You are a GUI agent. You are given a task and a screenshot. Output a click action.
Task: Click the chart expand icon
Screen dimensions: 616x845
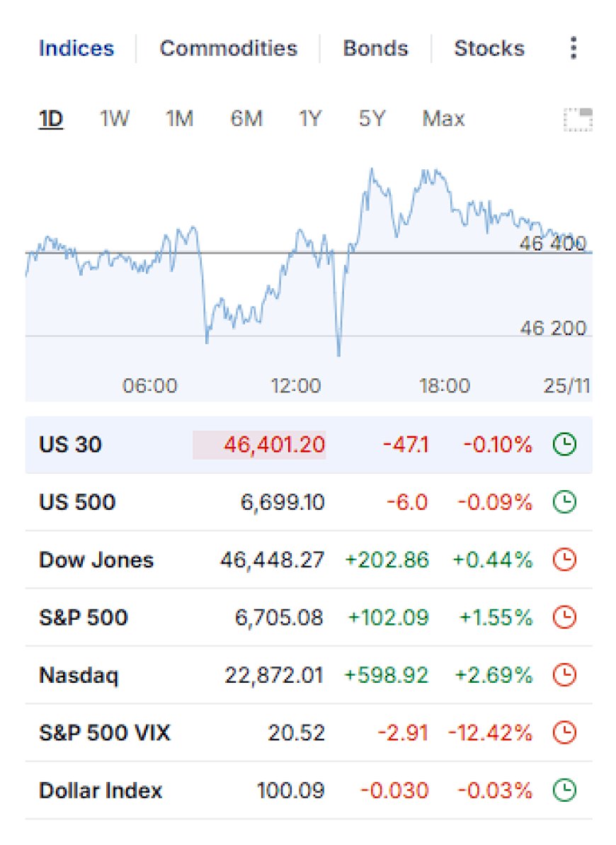pos(578,120)
